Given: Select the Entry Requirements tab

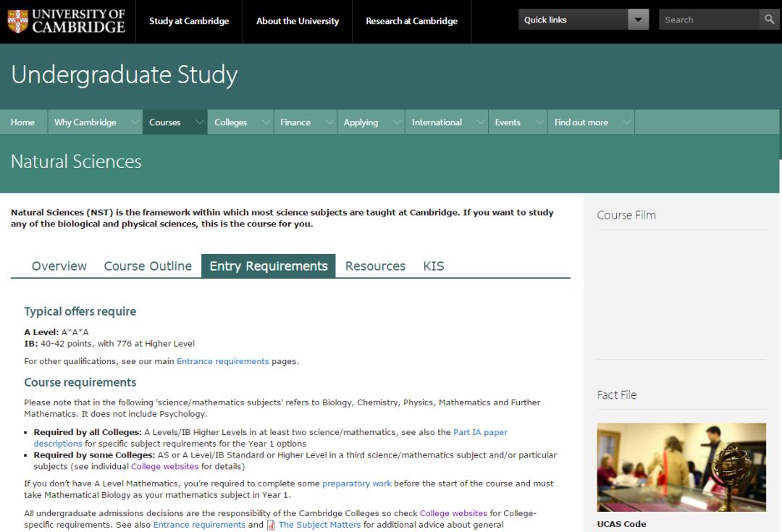Looking at the screenshot, I should (x=269, y=266).
